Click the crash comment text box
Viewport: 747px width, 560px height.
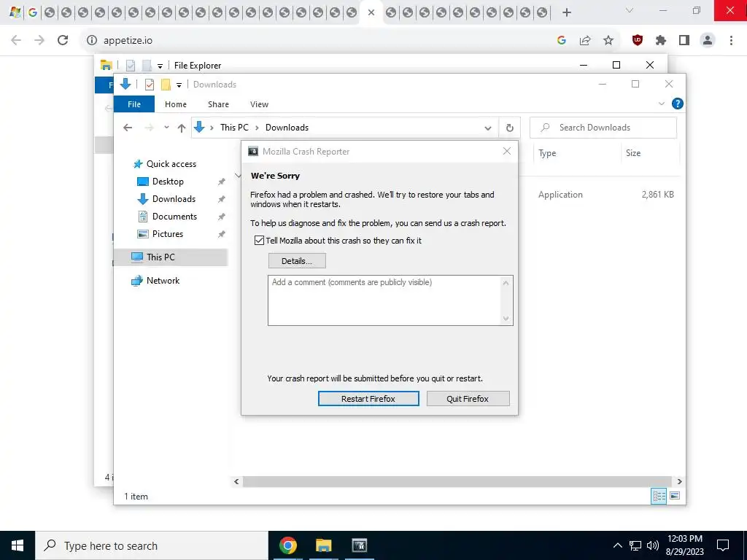390,300
